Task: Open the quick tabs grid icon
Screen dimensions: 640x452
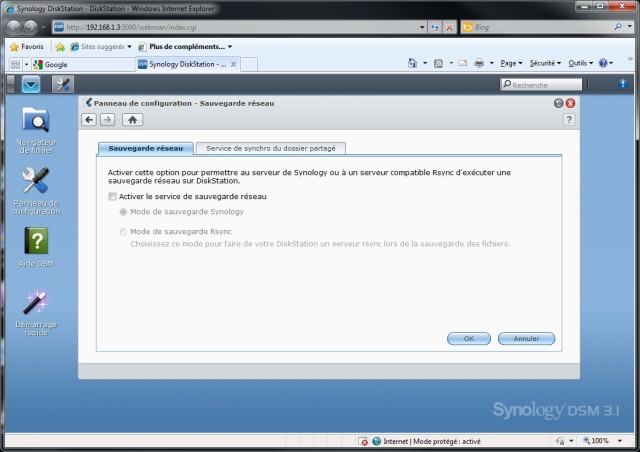Action: tap(16, 64)
